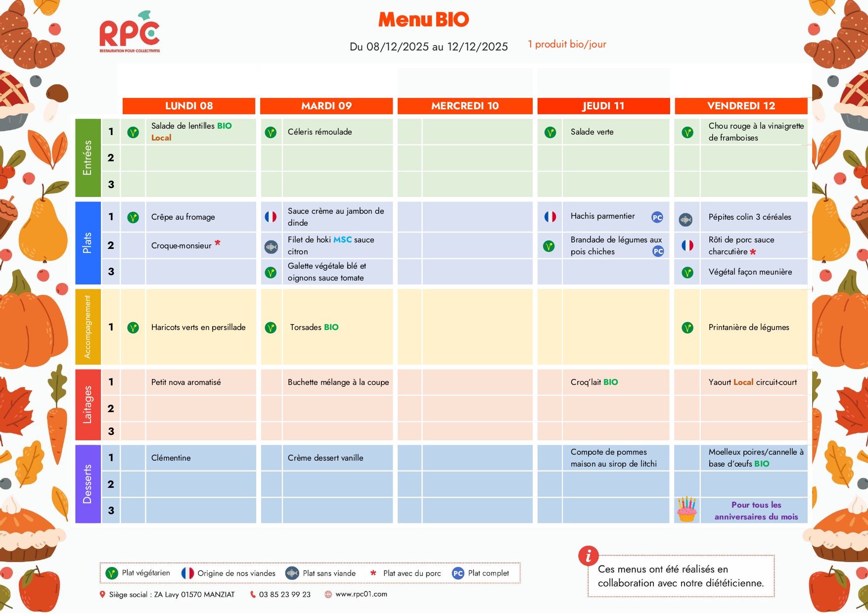This screenshot has height=614, width=868.
Task: Click the RPC logo at top left
Action: coord(130,33)
